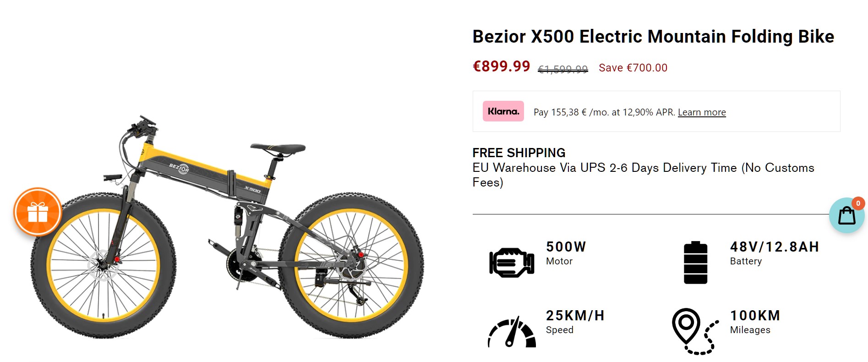
Task: Select the FREE SHIPPING heading
Action: pos(518,153)
